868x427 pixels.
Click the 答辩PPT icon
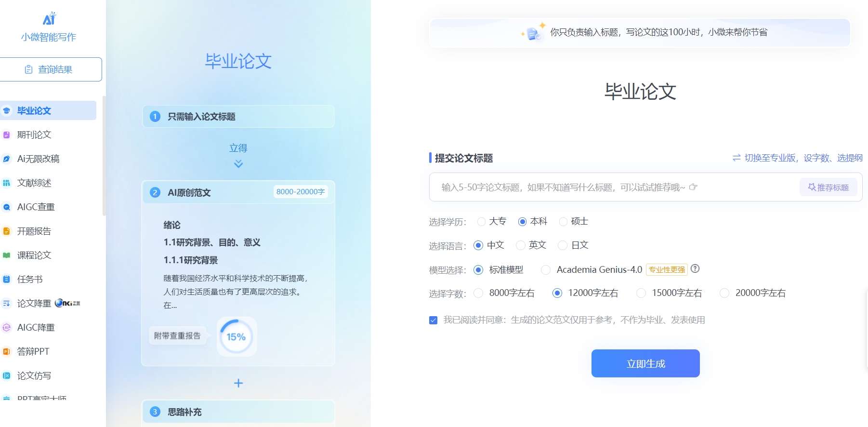click(x=7, y=352)
